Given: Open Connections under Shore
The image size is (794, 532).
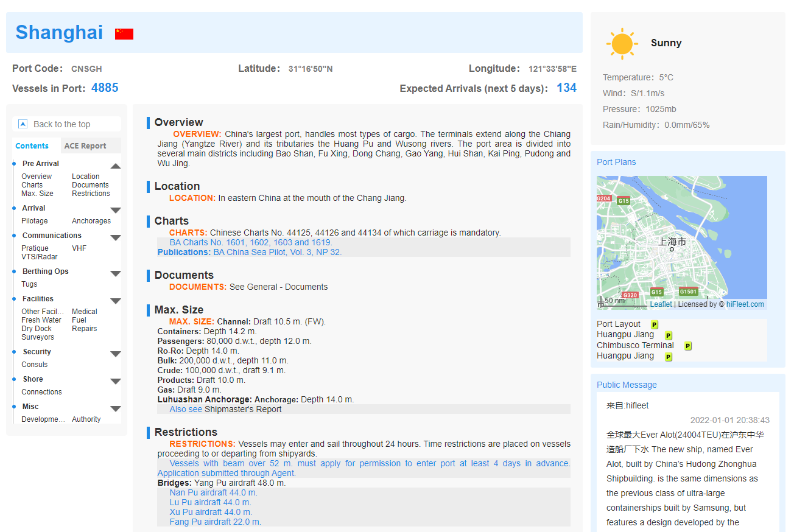Looking at the screenshot, I should click(x=41, y=392).
